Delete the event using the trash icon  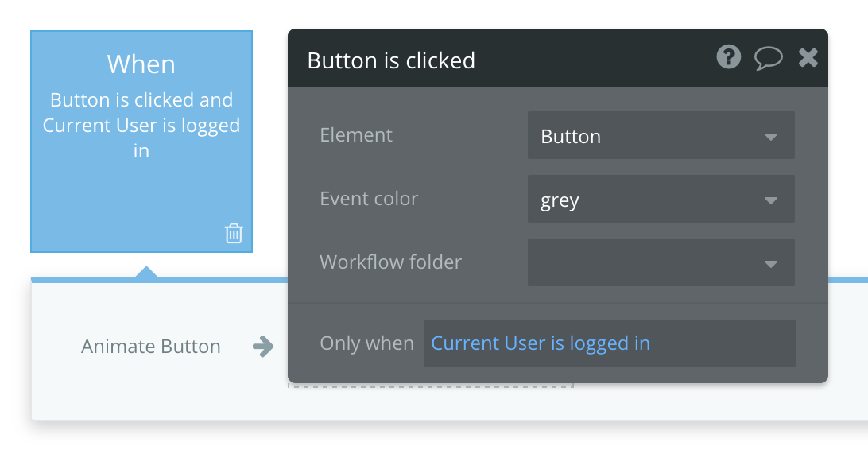[x=234, y=233]
